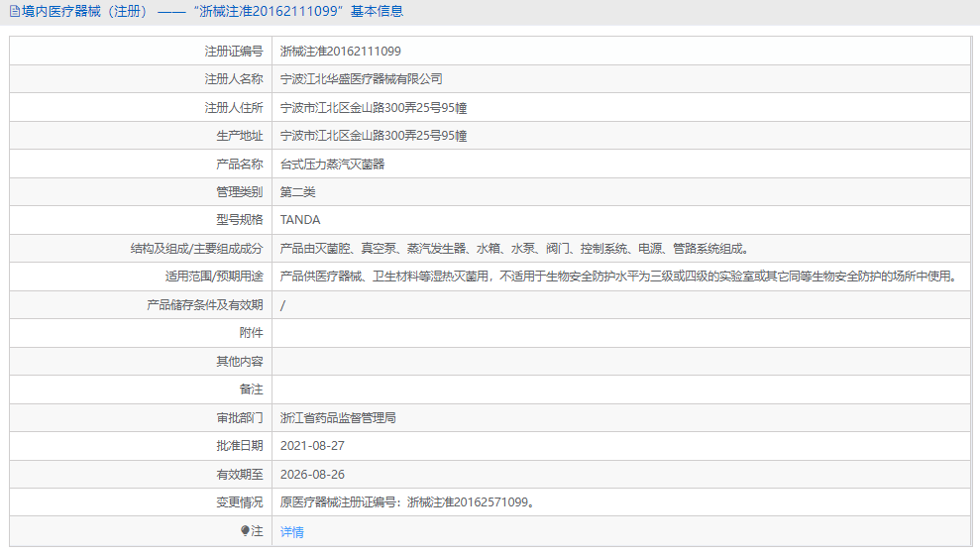This screenshot has height=555, width=980.
Task: Click the 批准日期 label
Action: 240,446
